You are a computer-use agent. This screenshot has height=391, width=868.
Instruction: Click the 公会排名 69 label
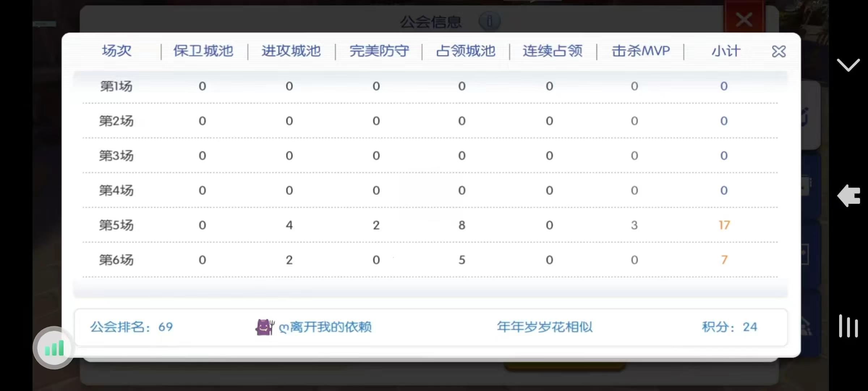click(132, 327)
